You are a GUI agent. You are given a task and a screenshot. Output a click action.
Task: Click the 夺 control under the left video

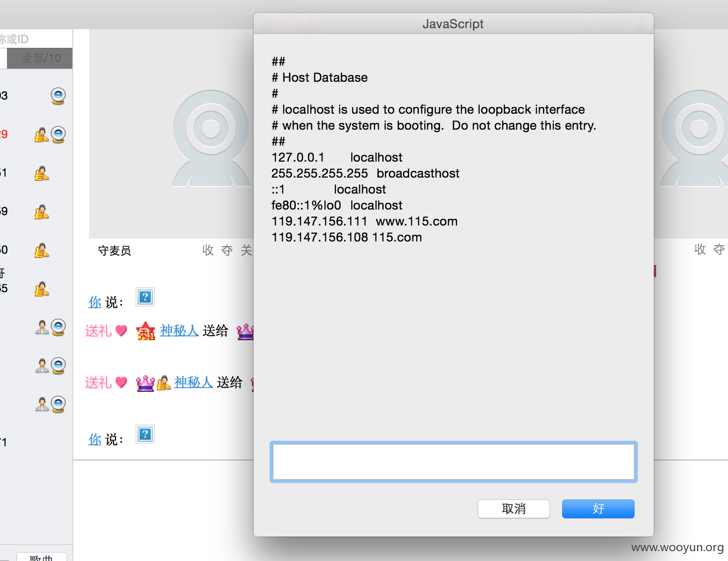coord(227,250)
